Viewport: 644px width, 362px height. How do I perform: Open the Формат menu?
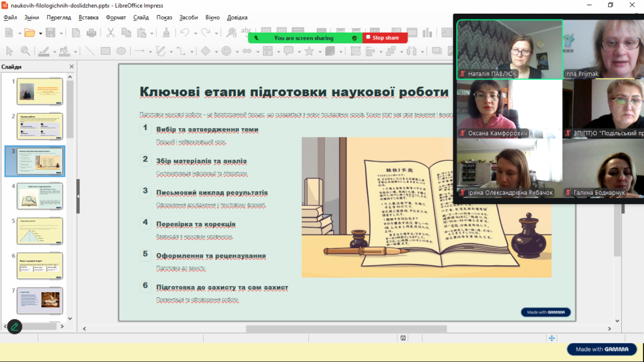click(116, 18)
